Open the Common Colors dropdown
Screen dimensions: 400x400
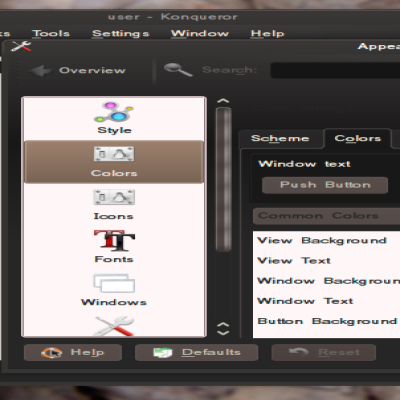click(x=326, y=216)
